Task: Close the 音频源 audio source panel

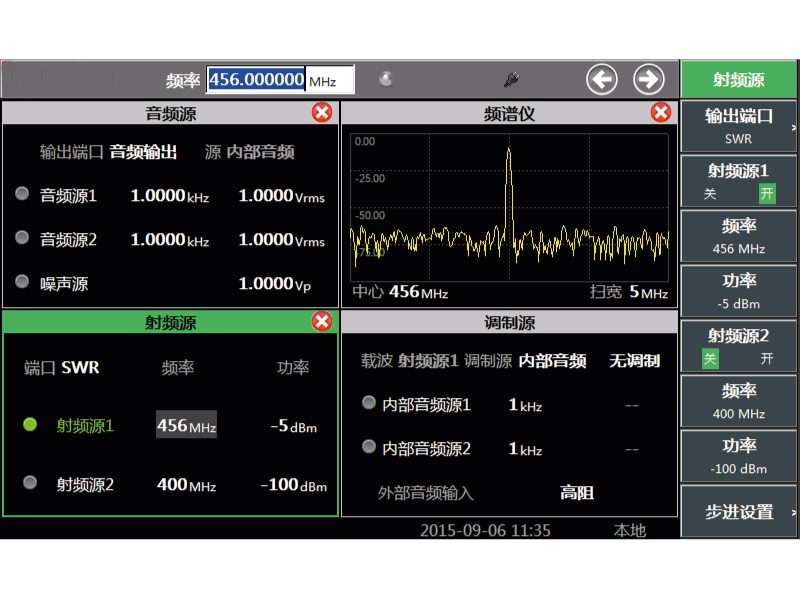Action: point(322,113)
